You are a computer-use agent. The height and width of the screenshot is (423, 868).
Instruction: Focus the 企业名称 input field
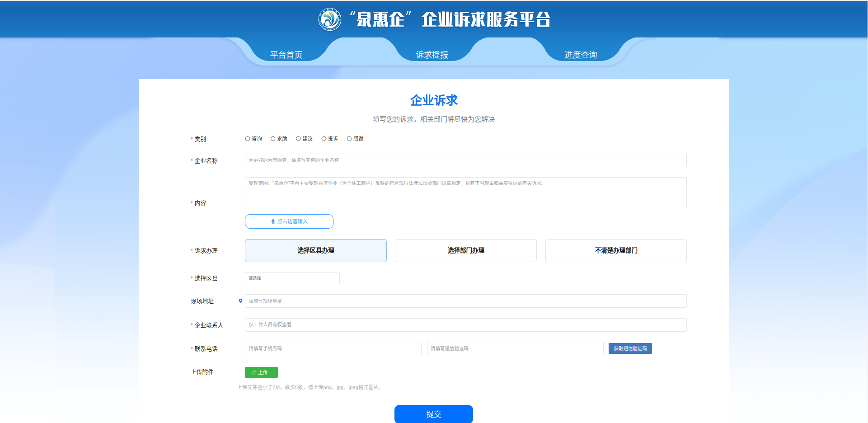coord(465,160)
